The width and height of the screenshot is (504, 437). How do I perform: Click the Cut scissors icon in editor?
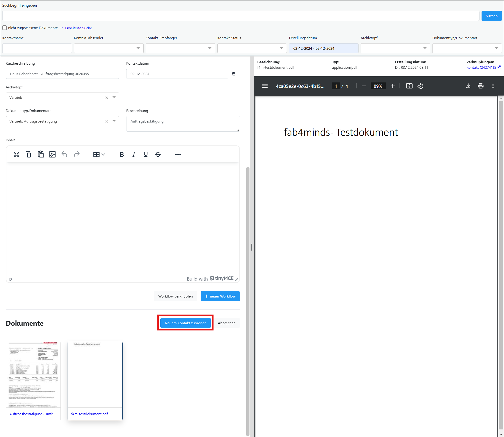(x=16, y=154)
